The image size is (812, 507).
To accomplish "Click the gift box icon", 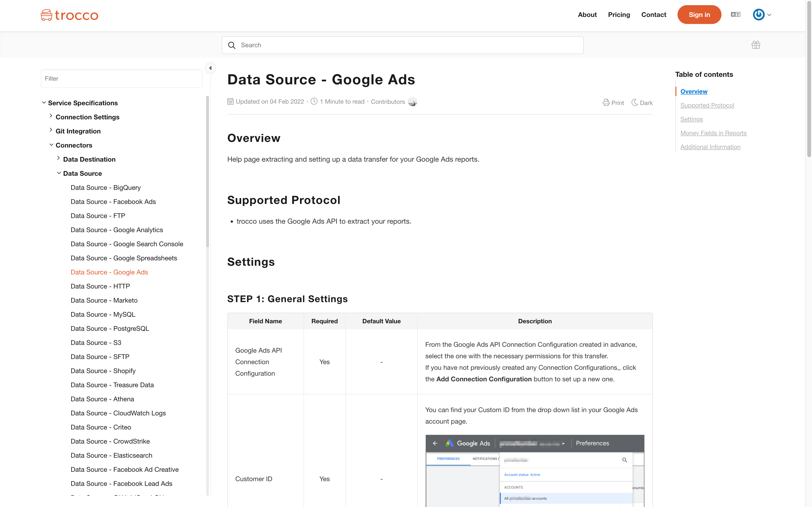I will tap(756, 45).
